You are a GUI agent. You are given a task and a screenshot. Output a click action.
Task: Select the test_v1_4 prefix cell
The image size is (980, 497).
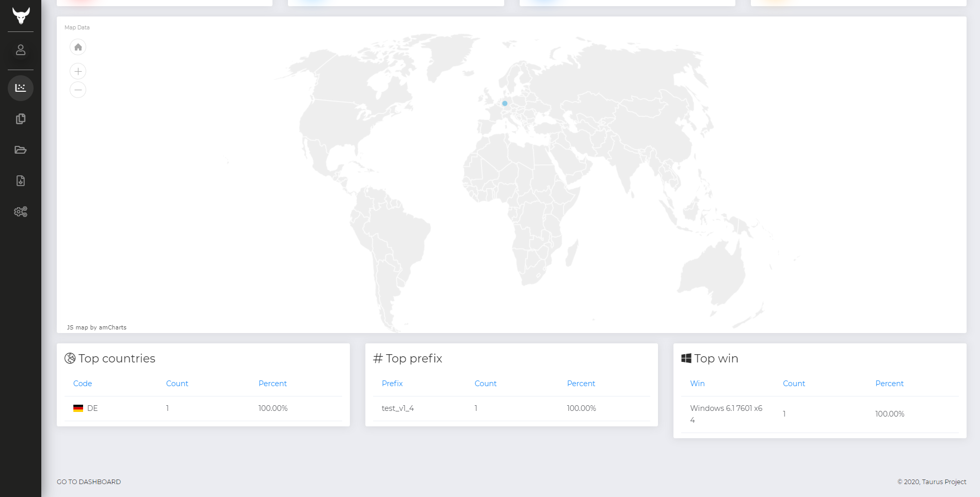pyautogui.click(x=398, y=408)
